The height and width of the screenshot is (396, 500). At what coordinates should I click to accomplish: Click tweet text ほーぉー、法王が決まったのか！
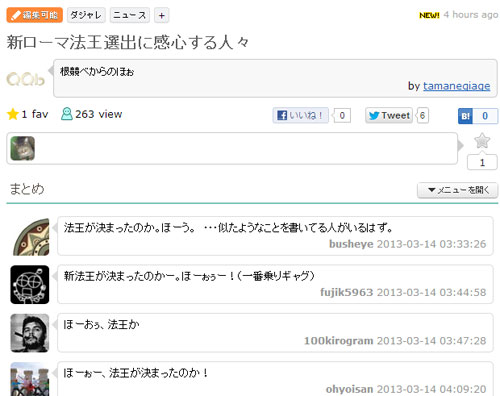(x=136, y=372)
